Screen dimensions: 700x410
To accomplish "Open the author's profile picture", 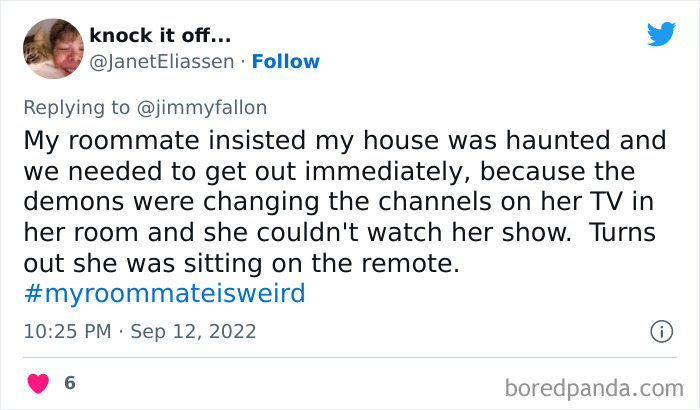I will click(x=52, y=49).
